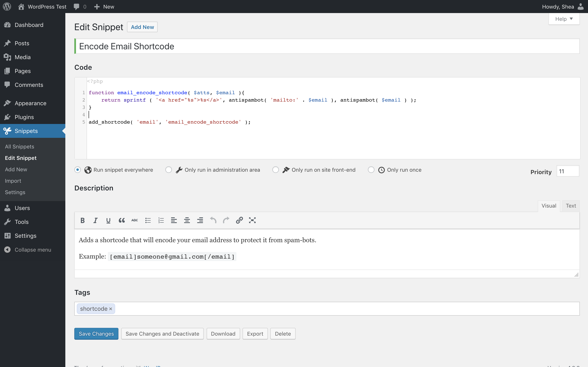Click the bold formatting icon

pos(82,220)
